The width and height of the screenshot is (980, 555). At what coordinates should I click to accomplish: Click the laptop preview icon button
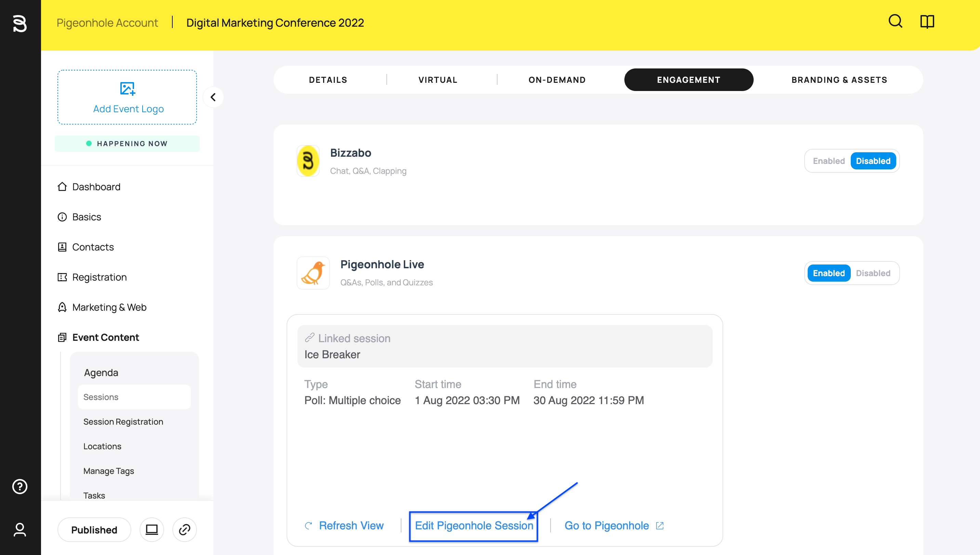(151, 529)
